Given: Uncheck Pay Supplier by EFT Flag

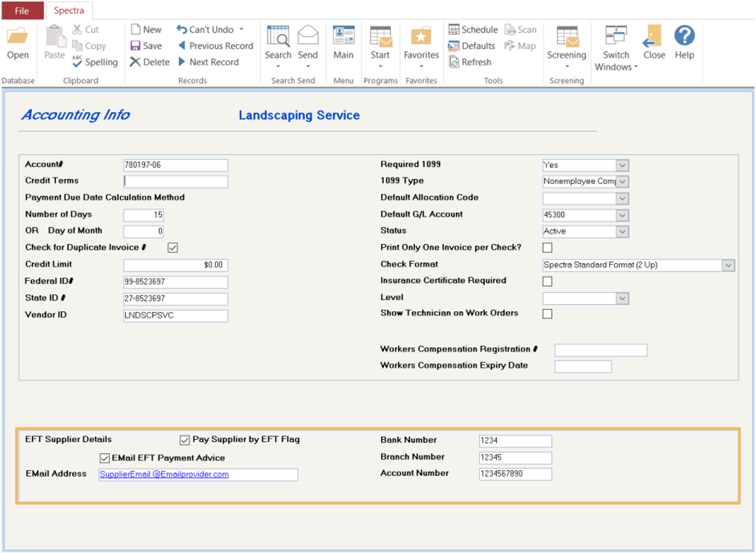Looking at the screenshot, I should click(185, 440).
